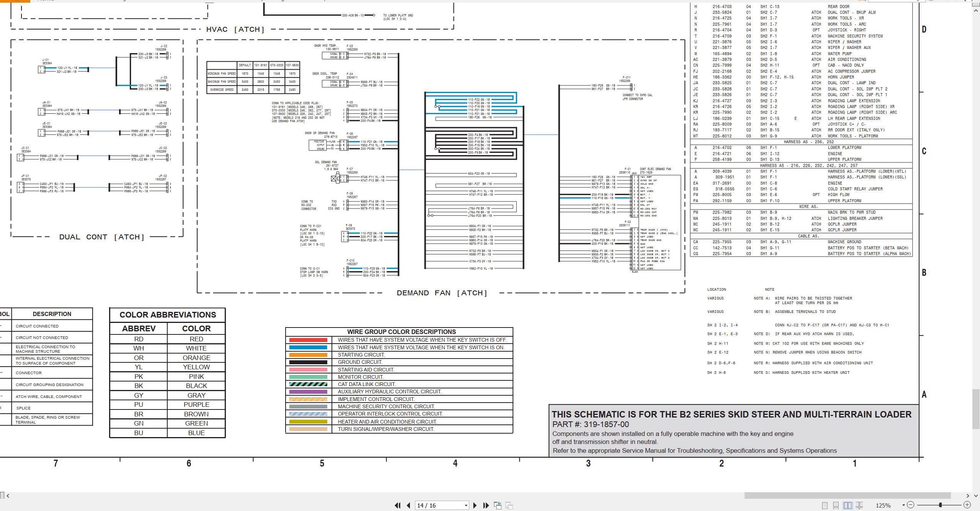Click the blue key switch ON swatch
This screenshot has width=980, height=511.
pyautogui.click(x=308, y=347)
